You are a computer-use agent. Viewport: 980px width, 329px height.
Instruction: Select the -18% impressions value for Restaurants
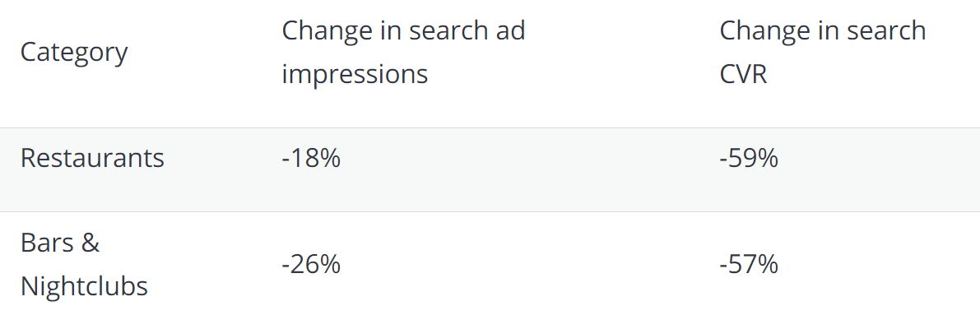point(310,158)
